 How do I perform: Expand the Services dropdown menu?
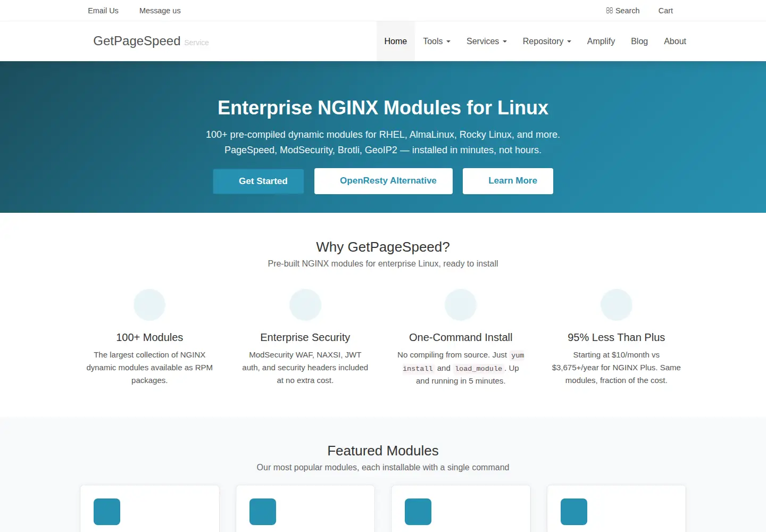[x=487, y=41]
